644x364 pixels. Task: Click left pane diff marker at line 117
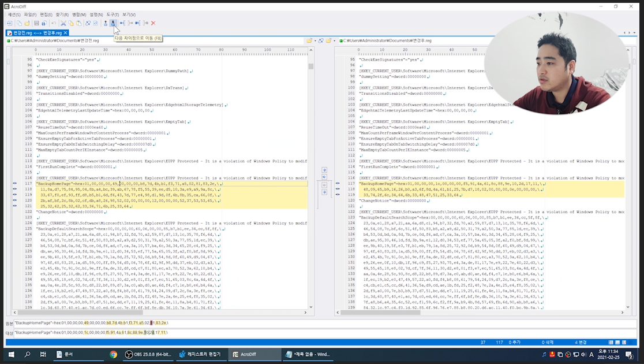pyautogui.click(x=15, y=183)
